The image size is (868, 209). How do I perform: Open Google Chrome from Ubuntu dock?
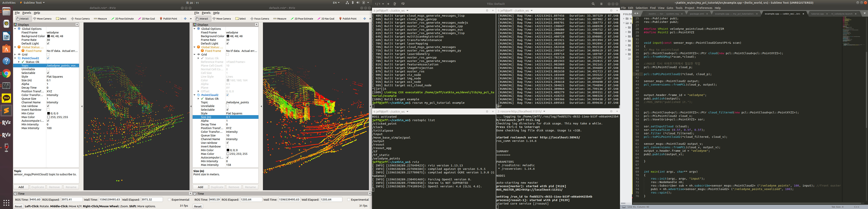pos(6,74)
